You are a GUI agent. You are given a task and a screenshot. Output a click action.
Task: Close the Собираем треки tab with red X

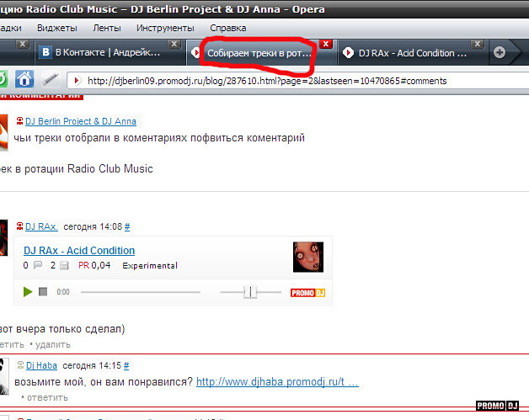click(326, 44)
